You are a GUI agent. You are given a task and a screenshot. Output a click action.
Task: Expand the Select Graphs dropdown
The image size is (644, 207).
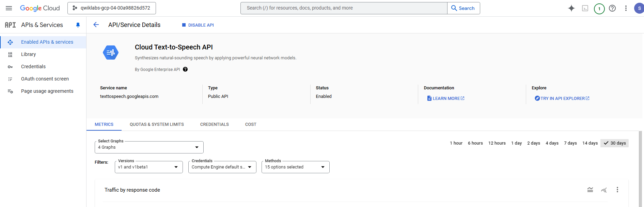[149, 147]
